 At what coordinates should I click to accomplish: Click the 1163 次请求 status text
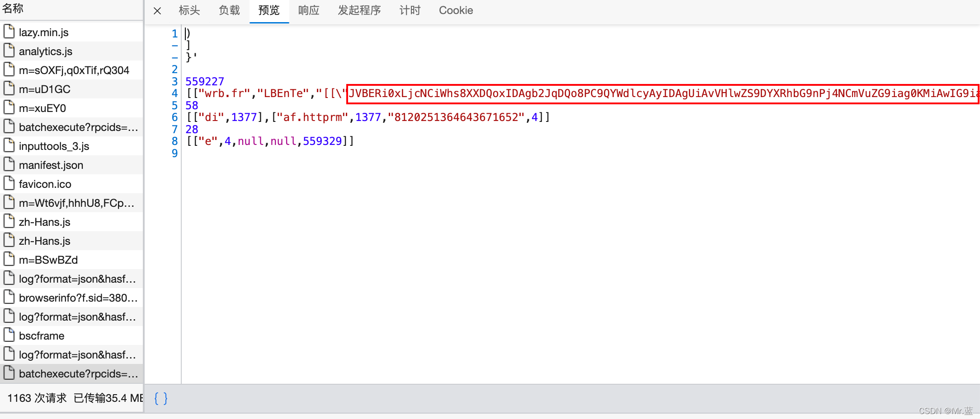tap(37, 398)
